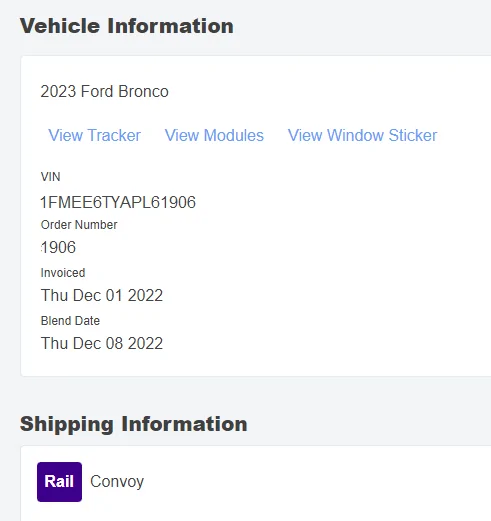Click the Order Number value 1906
Viewport: 491px width, 521px height.
58,247
